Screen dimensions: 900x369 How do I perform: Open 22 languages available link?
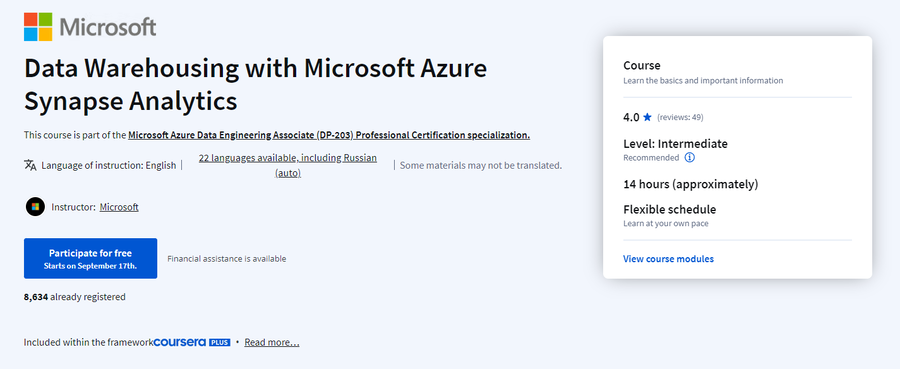(288, 165)
